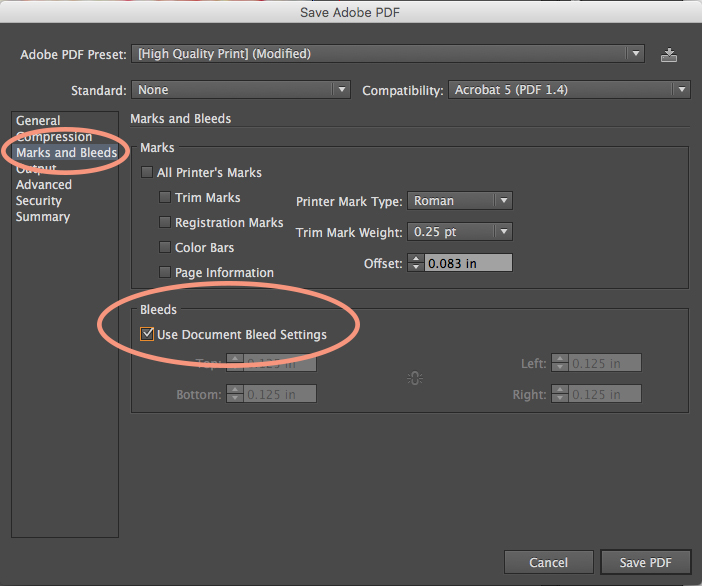Click the Cancel button

click(548, 562)
